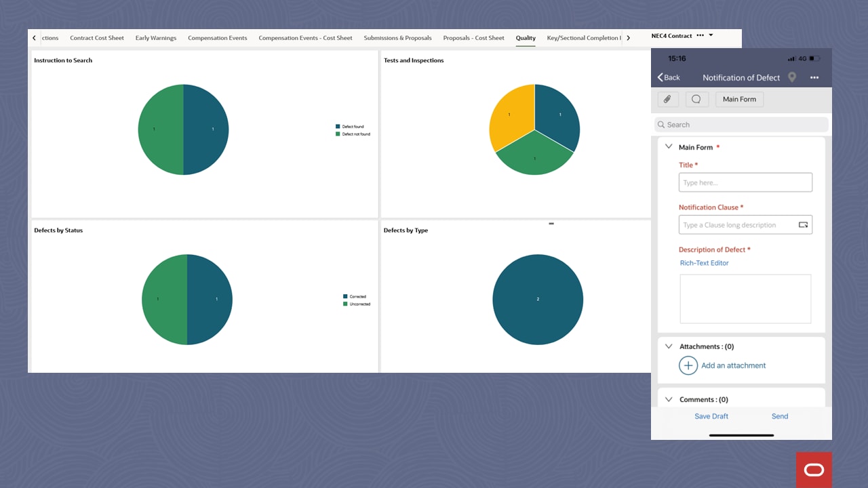Screen dimensions: 868x488
Task: Collapse the Main Form section
Action: click(x=669, y=147)
